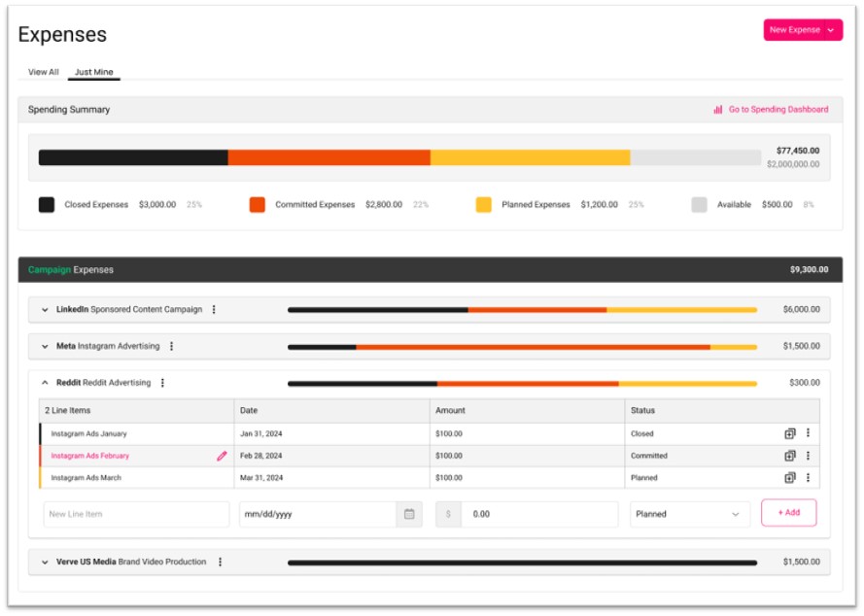Screen dimensions: 864x616
Task: Collapse the Reddit Advertising section
Action: [45, 383]
